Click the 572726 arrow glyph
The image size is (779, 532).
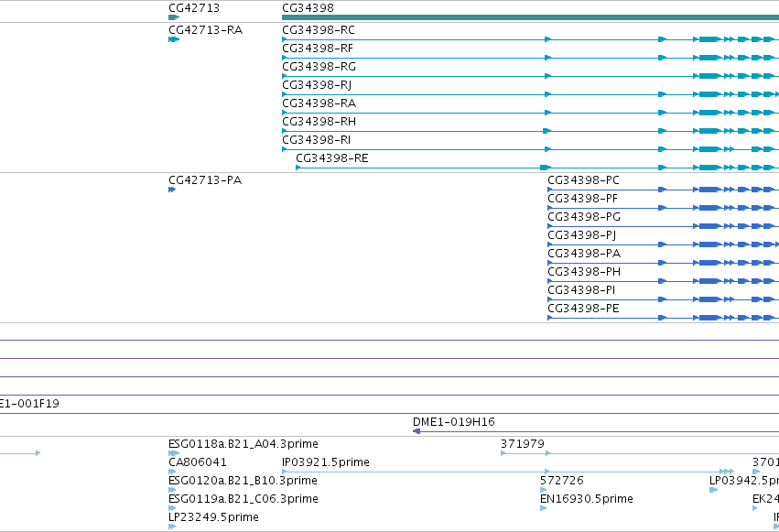pyautogui.click(x=543, y=490)
